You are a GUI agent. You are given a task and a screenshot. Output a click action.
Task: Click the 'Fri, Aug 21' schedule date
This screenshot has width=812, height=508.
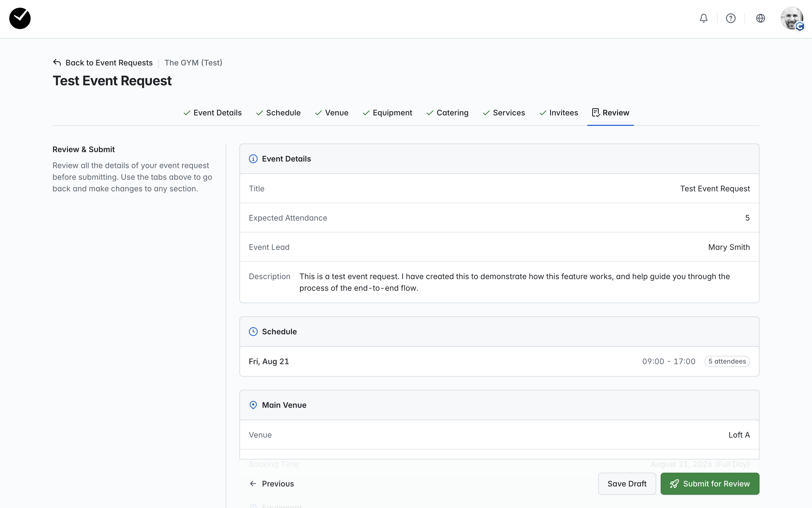(x=269, y=361)
